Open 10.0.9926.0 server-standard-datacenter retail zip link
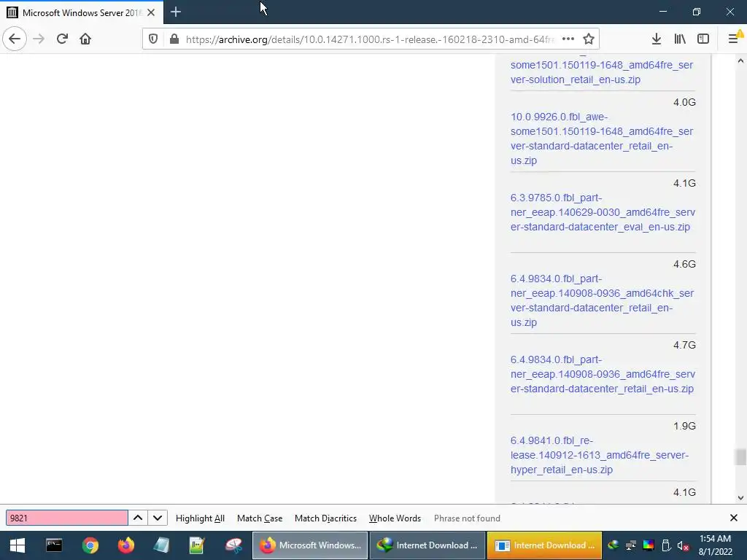Viewport: 747px width, 560px height. point(602,139)
